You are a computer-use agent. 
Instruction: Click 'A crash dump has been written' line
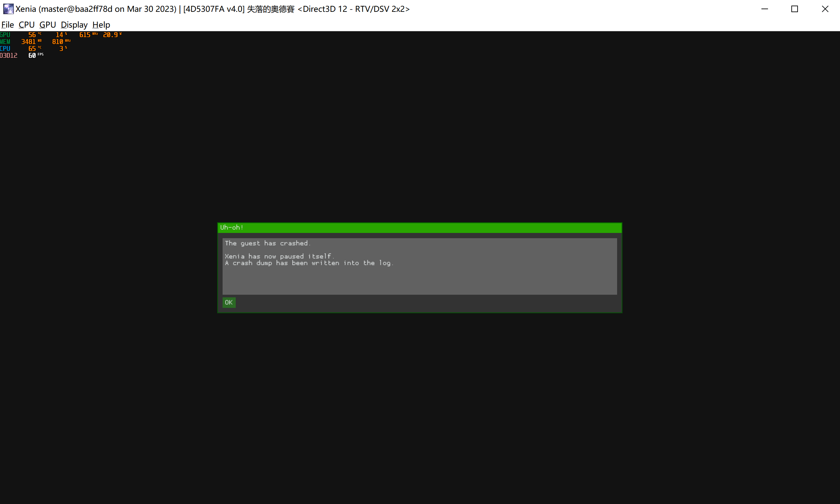(x=309, y=263)
